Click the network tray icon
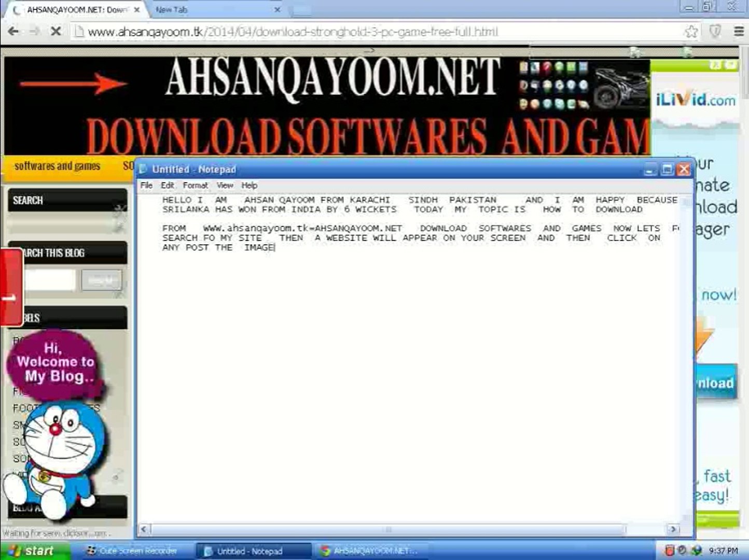The width and height of the screenshot is (749, 560). (x=697, y=551)
